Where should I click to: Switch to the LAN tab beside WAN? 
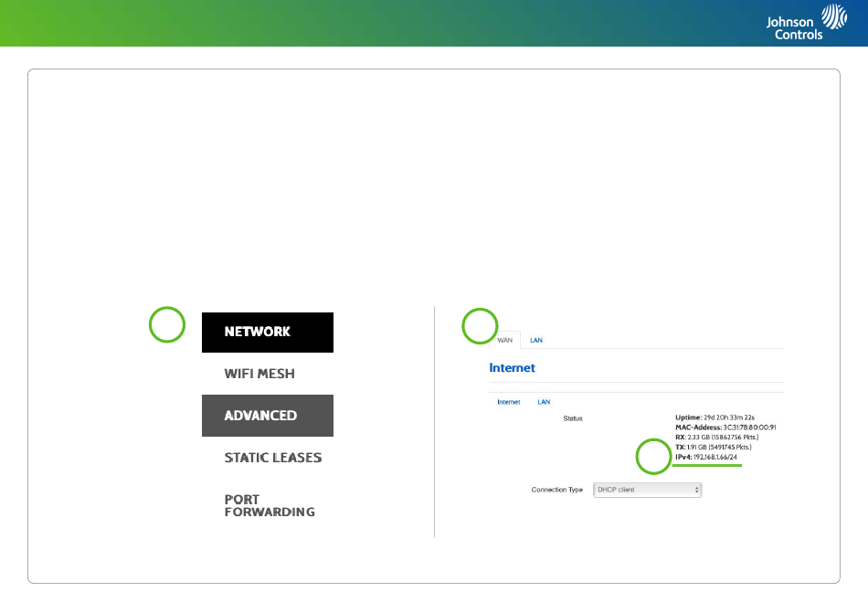coord(536,341)
